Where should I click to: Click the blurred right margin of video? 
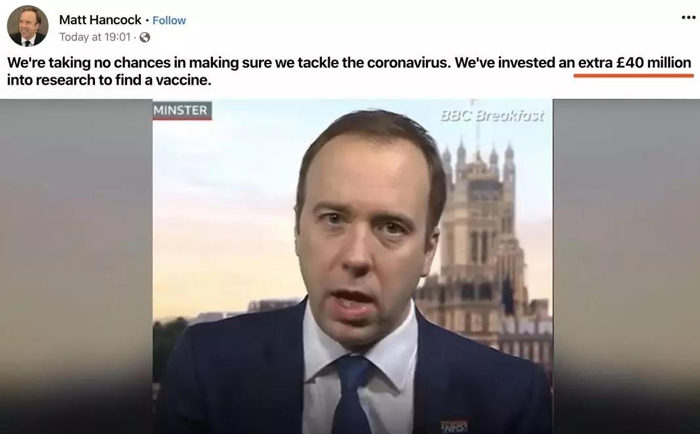[626, 266]
